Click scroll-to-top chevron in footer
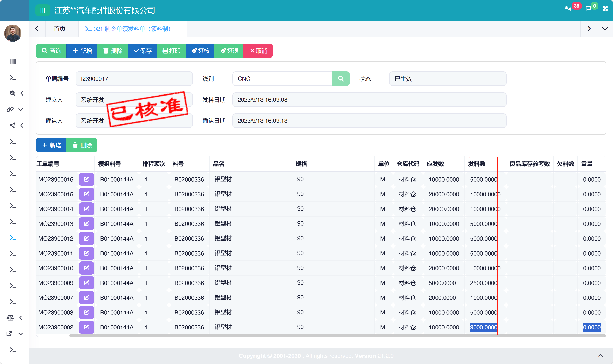This screenshot has width=613, height=364. click(x=600, y=356)
